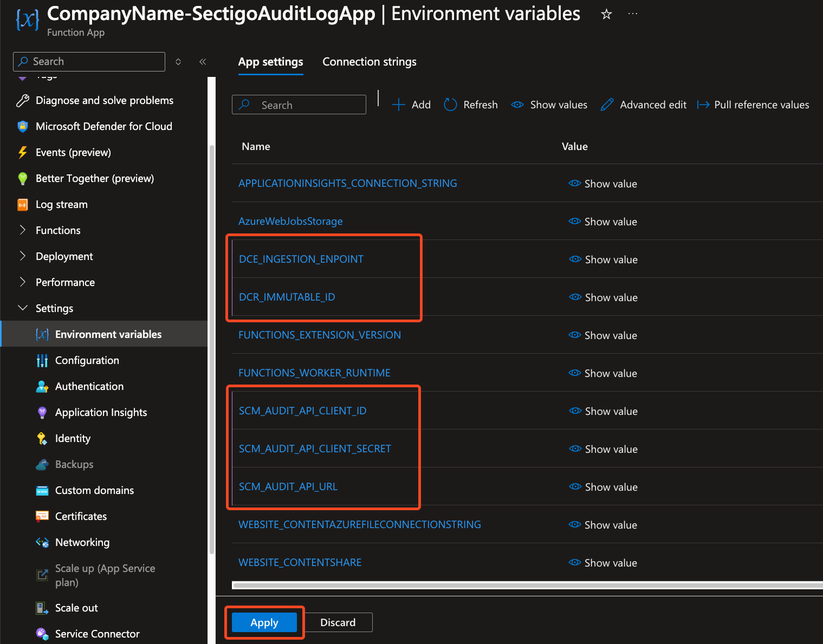
Task: Open the SCM_AUDIT_API_CLIENT_SECRET setting
Action: pyautogui.click(x=315, y=448)
